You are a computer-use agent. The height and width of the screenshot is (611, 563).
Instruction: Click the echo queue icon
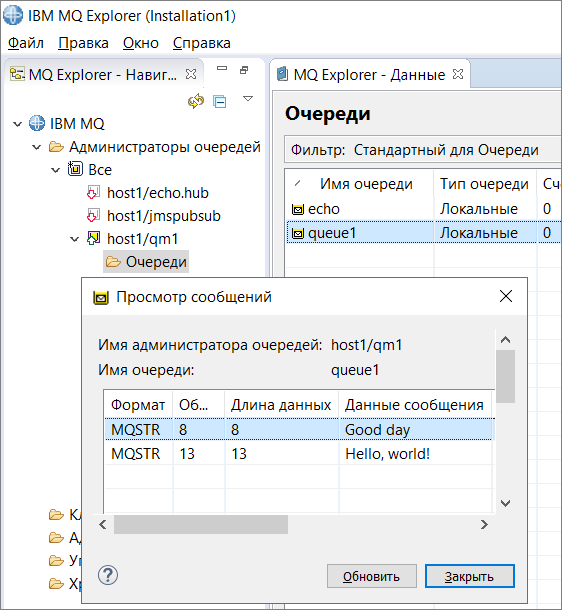[298, 210]
